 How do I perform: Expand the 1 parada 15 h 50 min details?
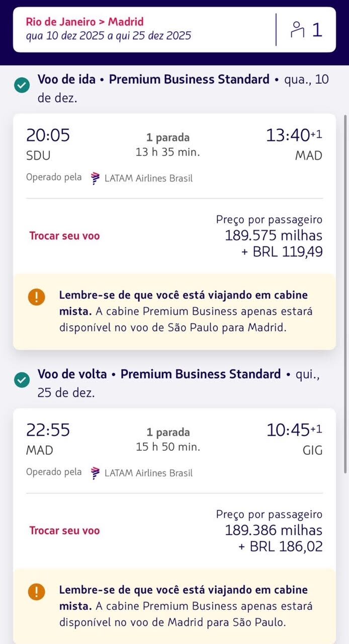click(168, 439)
